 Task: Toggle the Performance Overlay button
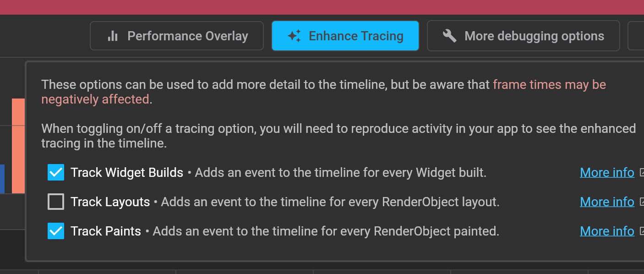coord(177,36)
